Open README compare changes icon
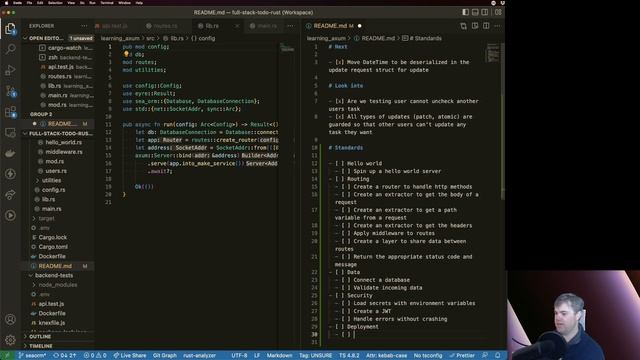Screen dimensions: 640x360 click(463, 26)
